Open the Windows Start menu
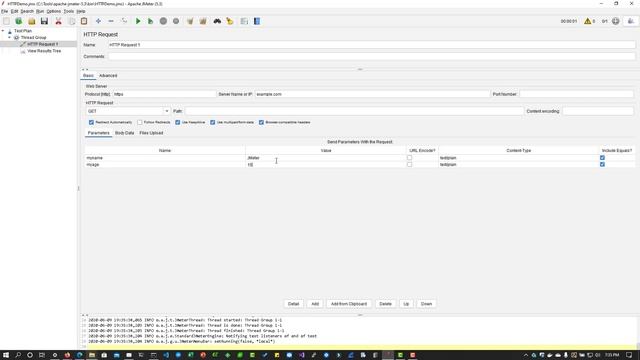640x360 pixels. coord(6,355)
